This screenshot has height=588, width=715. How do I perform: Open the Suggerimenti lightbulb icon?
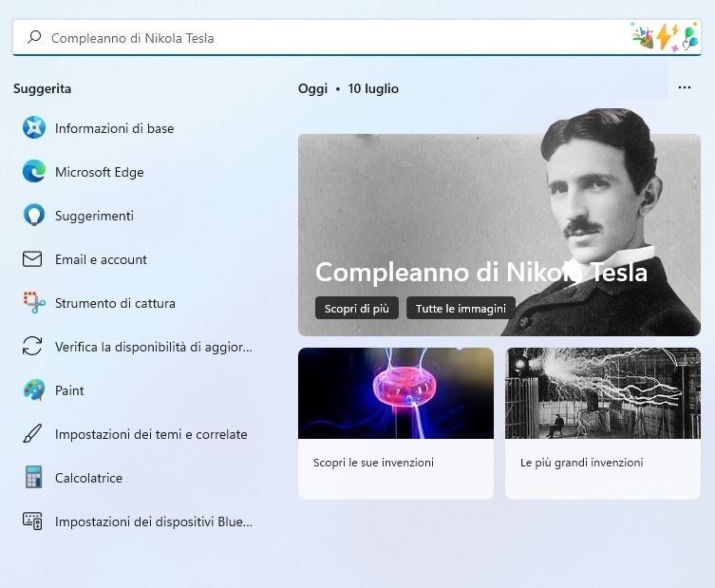point(34,216)
